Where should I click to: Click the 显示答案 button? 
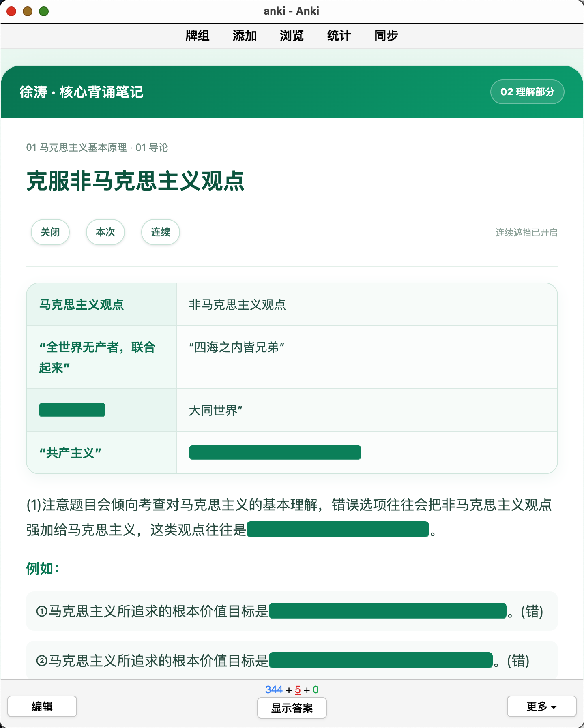coord(292,708)
